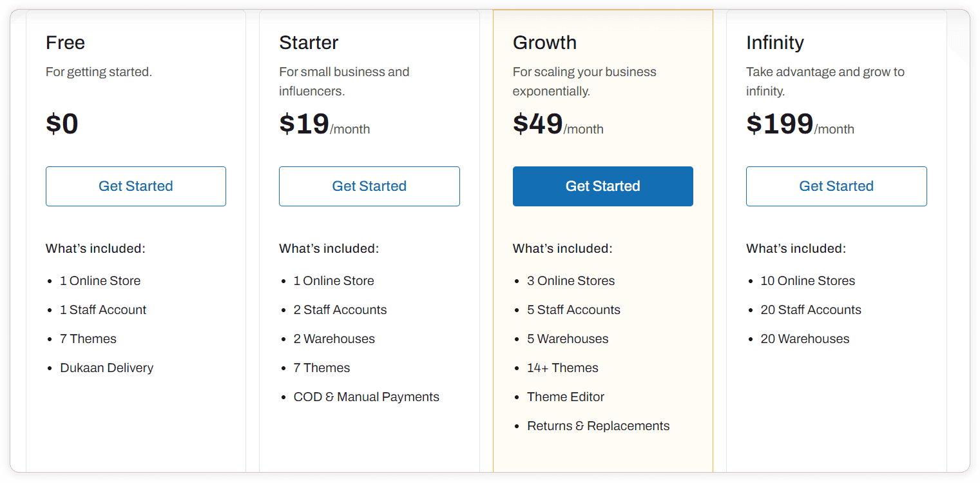The image size is (980, 483).
Task: Select the Infinity plan heading
Action: (x=774, y=43)
